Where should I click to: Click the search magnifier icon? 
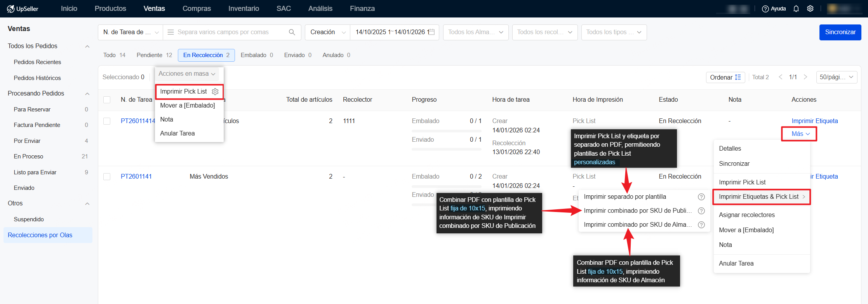point(292,32)
